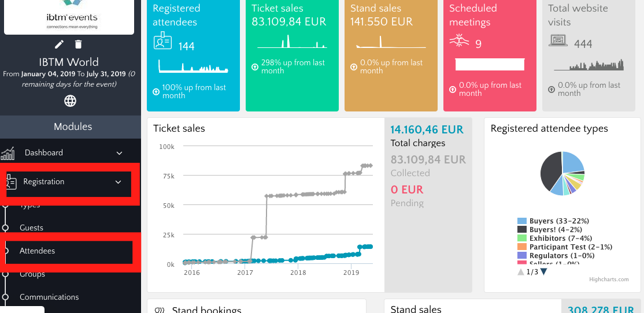Open the Highcharts.com credit link
Viewport: 644px width, 313px height.
tap(609, 280)
